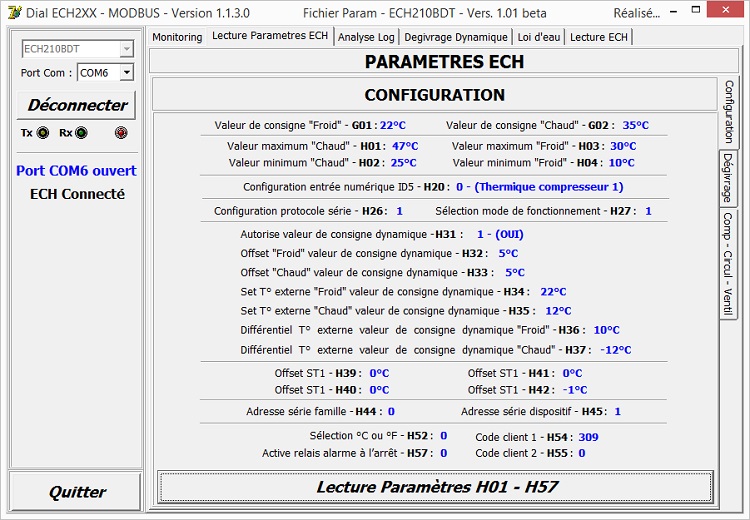The height and width of the screenshot is (520, 750).
Task: Click the red status LED indicator
Action: pos(121,132)
